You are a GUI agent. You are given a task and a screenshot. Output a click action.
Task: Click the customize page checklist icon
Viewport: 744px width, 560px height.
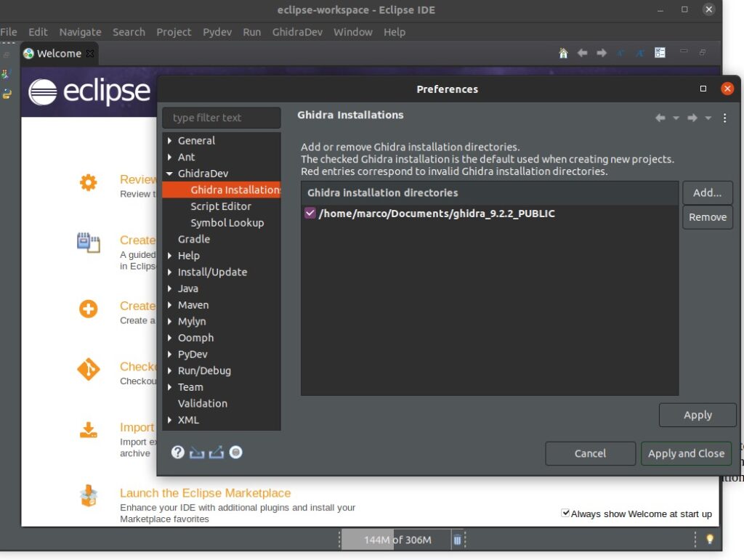pyautogui.click(x=660, y=53)
